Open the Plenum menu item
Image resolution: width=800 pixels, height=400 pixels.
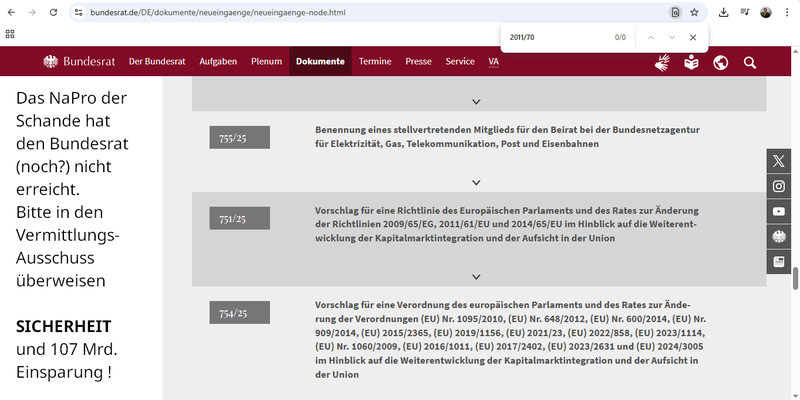pos(266,61)
